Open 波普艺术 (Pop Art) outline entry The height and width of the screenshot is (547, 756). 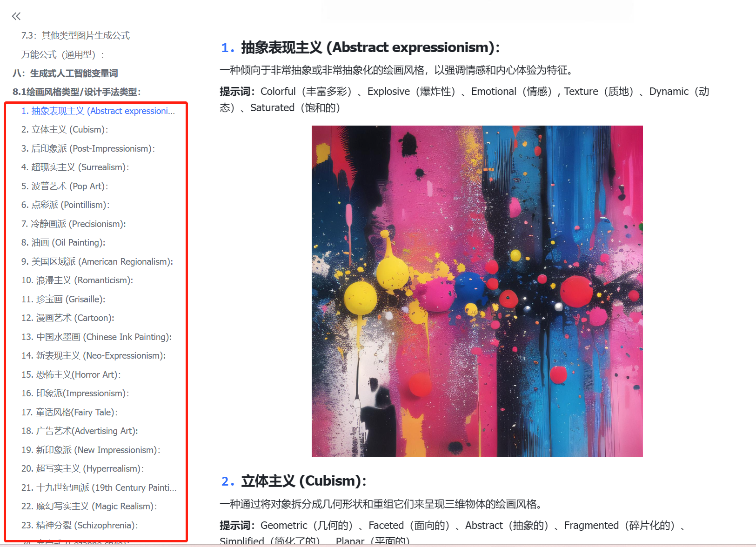click(65, 186)
